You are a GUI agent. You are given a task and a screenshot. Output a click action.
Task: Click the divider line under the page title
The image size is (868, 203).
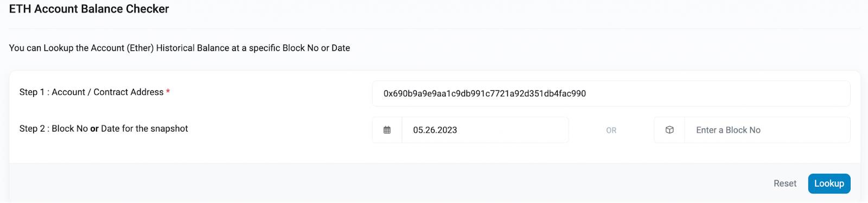434,28
